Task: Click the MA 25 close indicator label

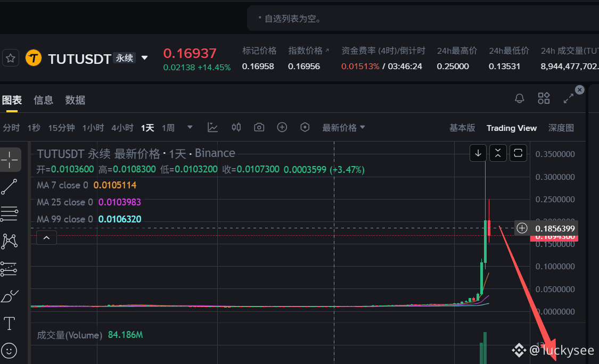Action: click(x=65, y=202)
